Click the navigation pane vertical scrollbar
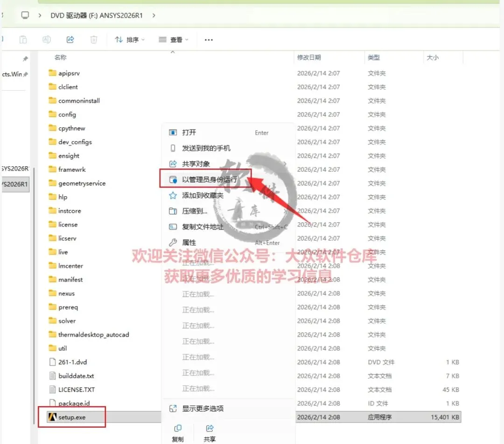This screenshot has width=504, height=444. click(x=34, y=296)
